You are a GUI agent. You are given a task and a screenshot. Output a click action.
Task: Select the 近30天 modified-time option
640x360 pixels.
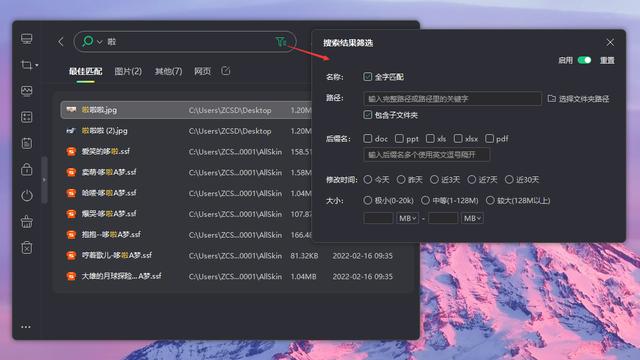(509, 179)
